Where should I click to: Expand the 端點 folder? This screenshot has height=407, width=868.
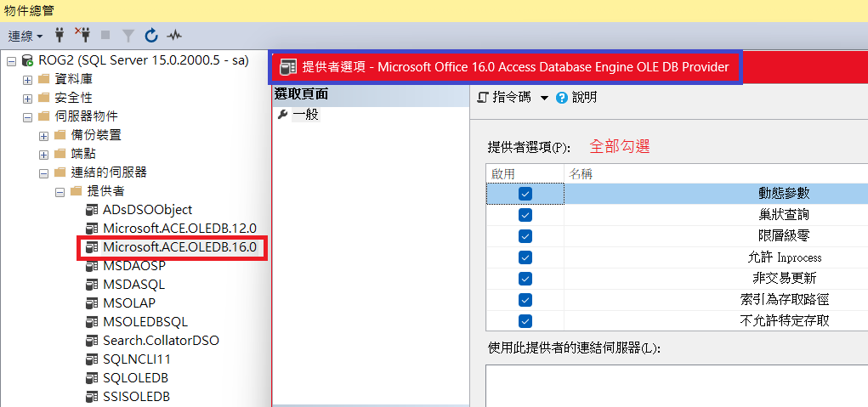(x=43, y=155)
